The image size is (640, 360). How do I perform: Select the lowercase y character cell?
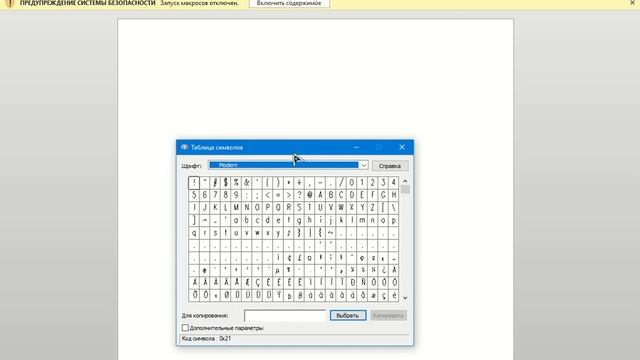pyautogui.click(x=278, y=233)
